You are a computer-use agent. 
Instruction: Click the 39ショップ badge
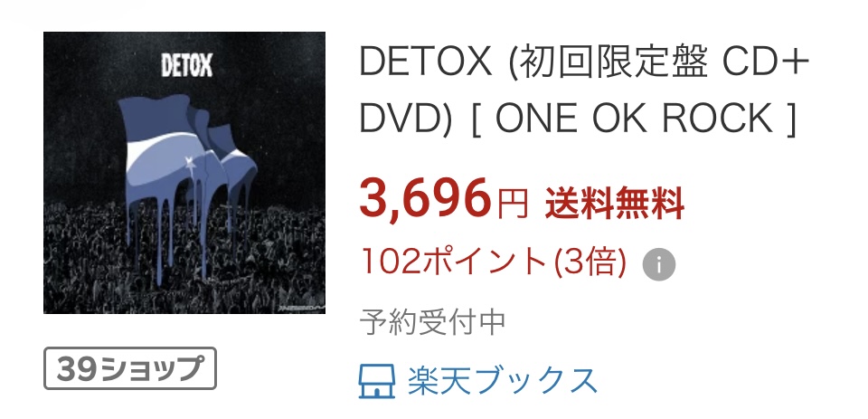coord(130,368)
